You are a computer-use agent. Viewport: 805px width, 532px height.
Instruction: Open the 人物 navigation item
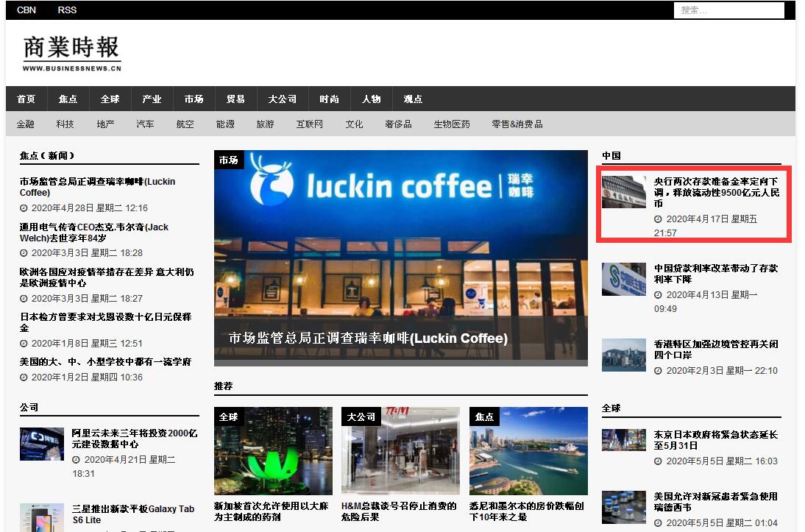[x=371, y=99]
